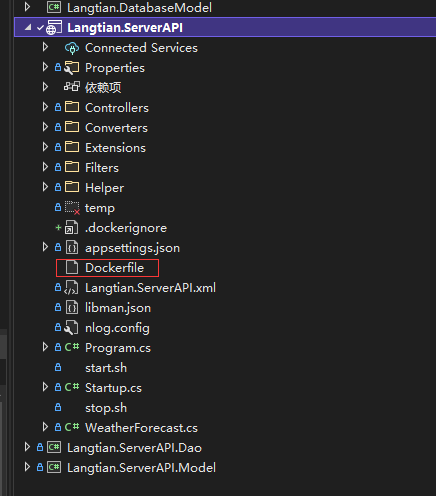Select the libman.json file name
Viewport: 436px width, 496px height.
[118, 308]
